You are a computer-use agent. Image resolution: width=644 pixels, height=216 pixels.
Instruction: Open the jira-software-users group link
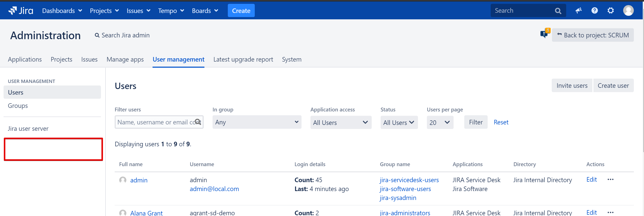405,189
